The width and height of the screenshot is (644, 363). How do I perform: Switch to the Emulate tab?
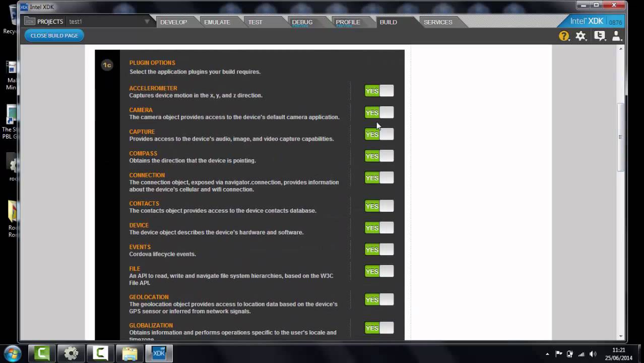tap(217, 22)
